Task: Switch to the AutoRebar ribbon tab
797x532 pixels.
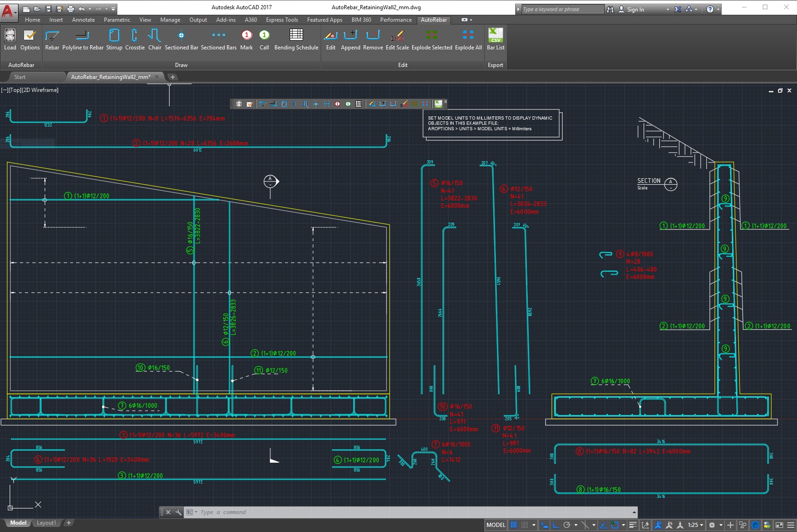Action: 433,20
